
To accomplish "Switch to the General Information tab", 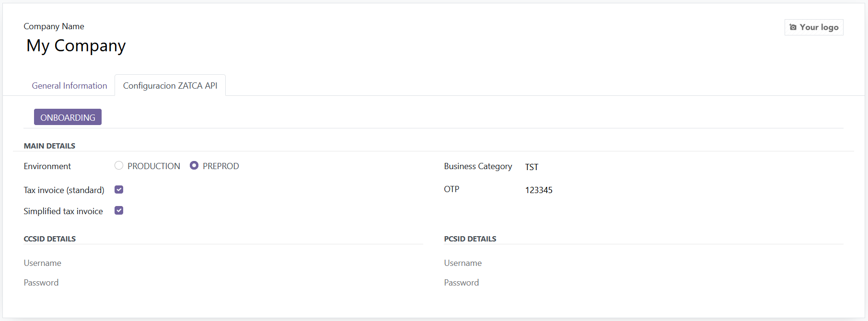I will (69, 86).
